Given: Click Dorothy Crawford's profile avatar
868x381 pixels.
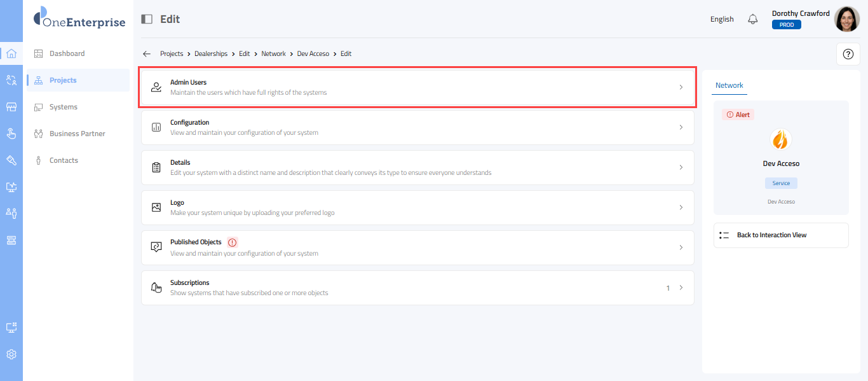Looking at the screenshot, I should pyautogui.click(x=846, y=19).
